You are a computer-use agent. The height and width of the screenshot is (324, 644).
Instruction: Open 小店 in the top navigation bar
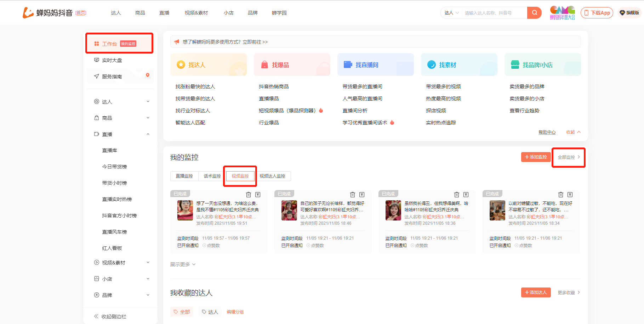(x=229, y=13)
